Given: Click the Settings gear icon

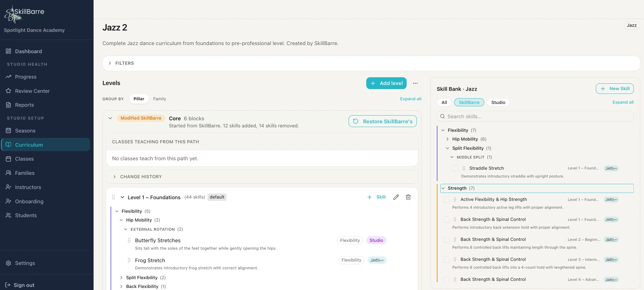Looking at the screenshot, I should [x=8, y=263].
